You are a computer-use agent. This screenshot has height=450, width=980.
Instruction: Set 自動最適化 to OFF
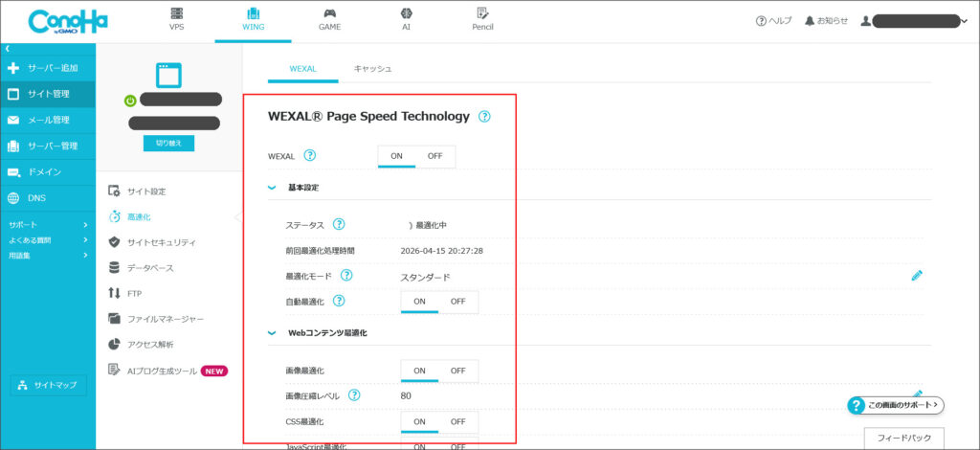click(x=458, y=302)
